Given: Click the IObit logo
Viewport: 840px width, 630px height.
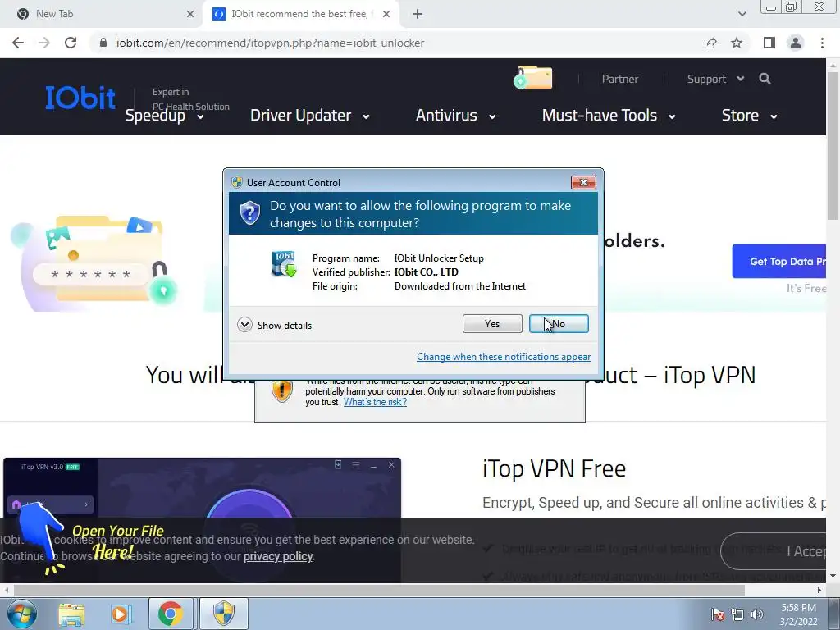Looking at the screenshot, I should 80,98.
